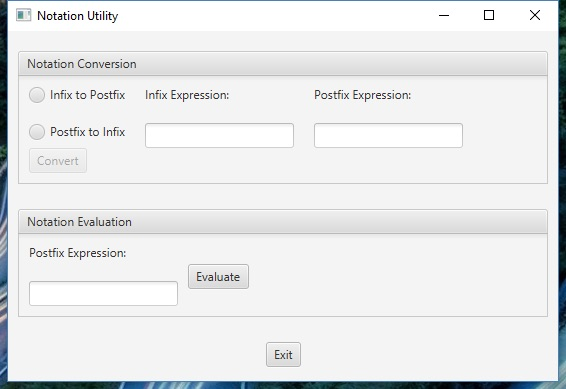Viewport: 566px width, 389px height.
Task: Focus the Postfix Expression field in Notation Evaluation
Action: (103, 293)
